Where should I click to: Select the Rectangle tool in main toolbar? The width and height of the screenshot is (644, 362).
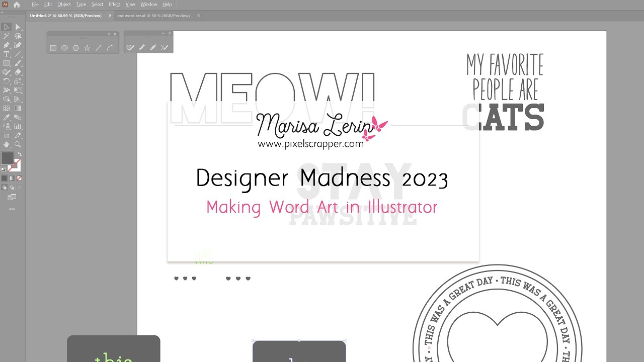pos(7,63)
